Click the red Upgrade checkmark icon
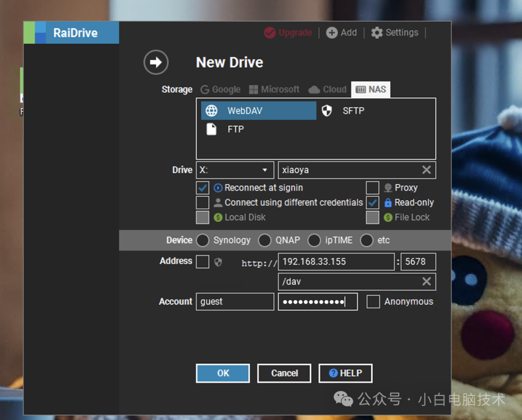The width and height of the screenshot is (522, 420). click(270, 32)
